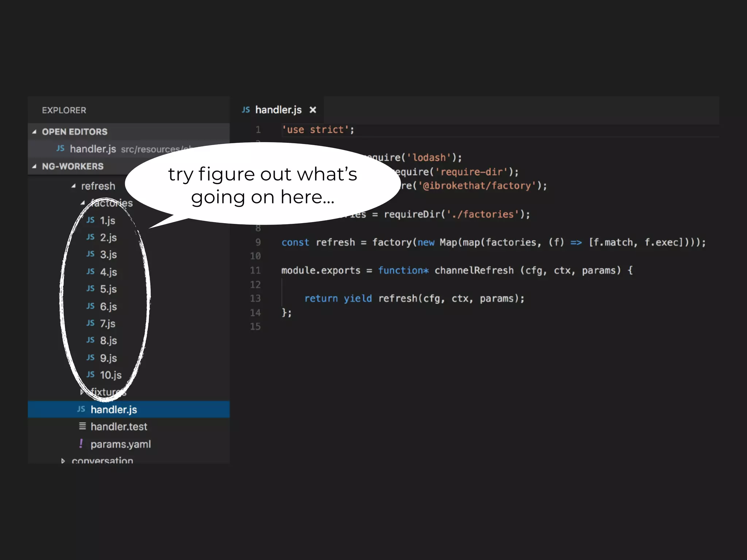Click the JS icon beside 2.js
The image size is (747, 560).
(90, 237)
